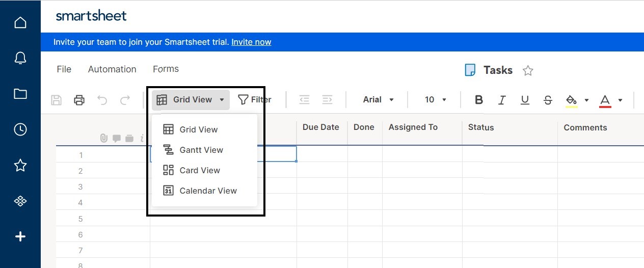Favorite the Tasks sheet with the star
This screenshot has height=268, width=644.
tap(528, 71)
